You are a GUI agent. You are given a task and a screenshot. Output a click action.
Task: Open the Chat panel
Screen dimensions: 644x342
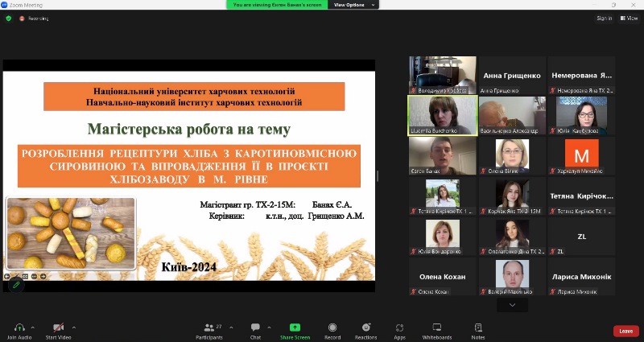(x=255, y=331)
